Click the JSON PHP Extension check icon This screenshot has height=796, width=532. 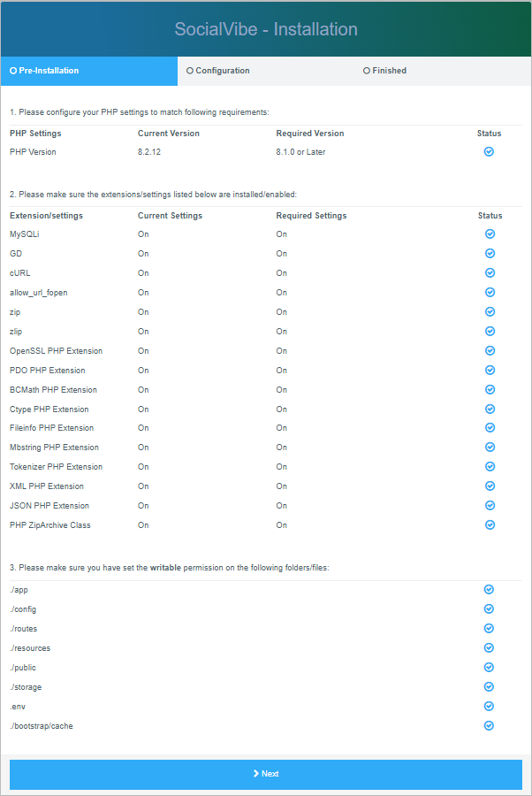(x=490, y=506)
